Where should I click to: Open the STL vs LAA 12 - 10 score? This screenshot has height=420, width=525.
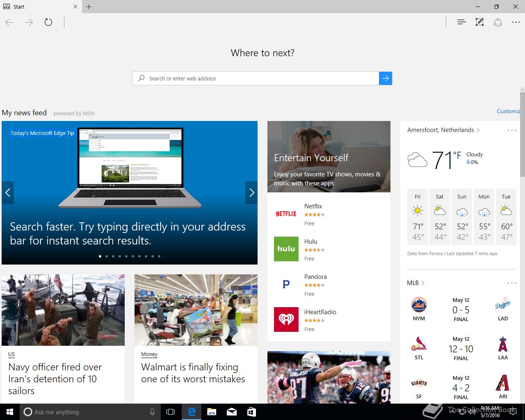(x=461, y=349)
